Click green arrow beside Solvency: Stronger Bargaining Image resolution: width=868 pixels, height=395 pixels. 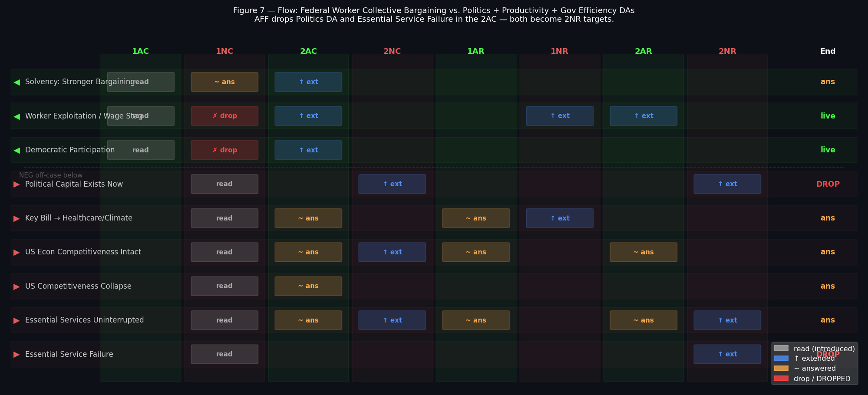click(17, 82)
